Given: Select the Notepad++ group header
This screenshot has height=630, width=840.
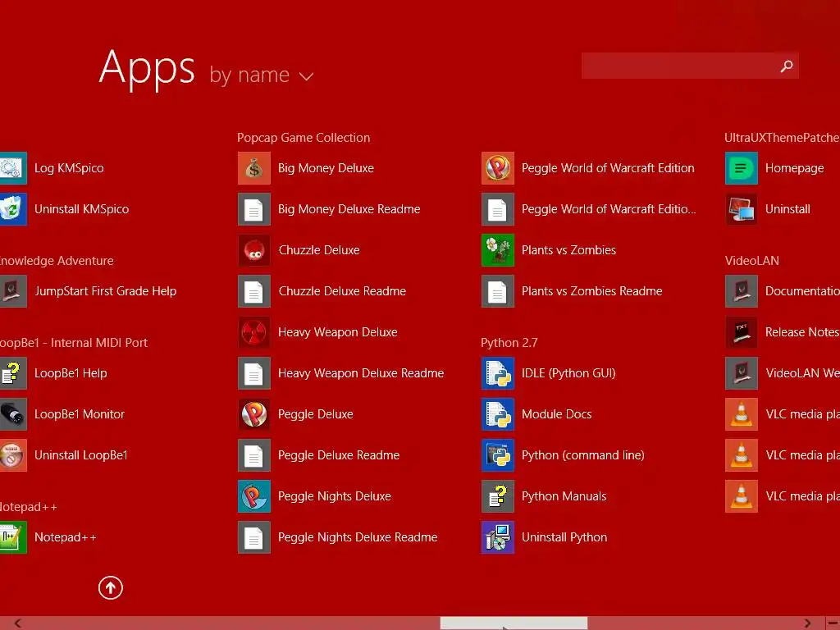Looking at the screenshot, I should [x=29, y=507].
